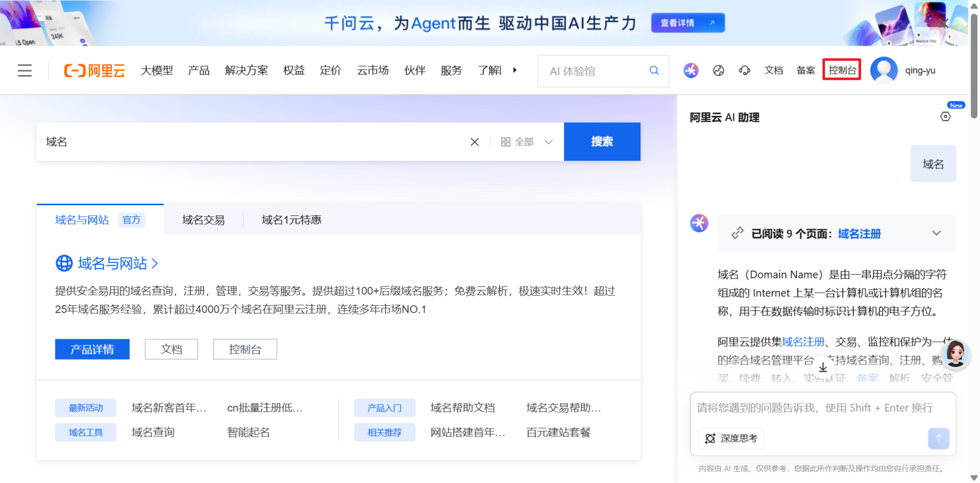Open the 网站搭建首年… link
Screen dimensions: 980x483
(x=468, y=432)
